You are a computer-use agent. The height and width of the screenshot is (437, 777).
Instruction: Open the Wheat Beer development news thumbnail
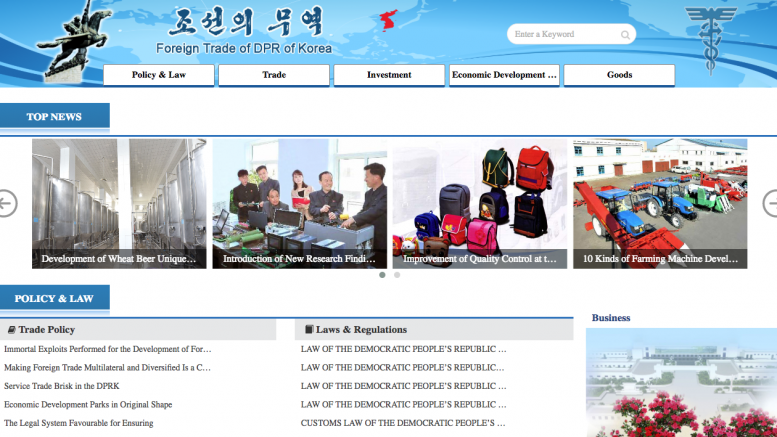pos(119,203)
